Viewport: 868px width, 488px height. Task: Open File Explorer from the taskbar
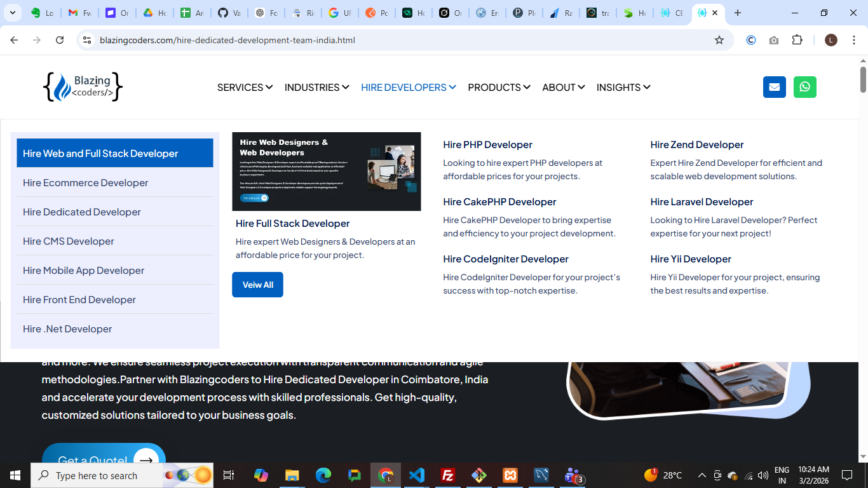point(292,475)
